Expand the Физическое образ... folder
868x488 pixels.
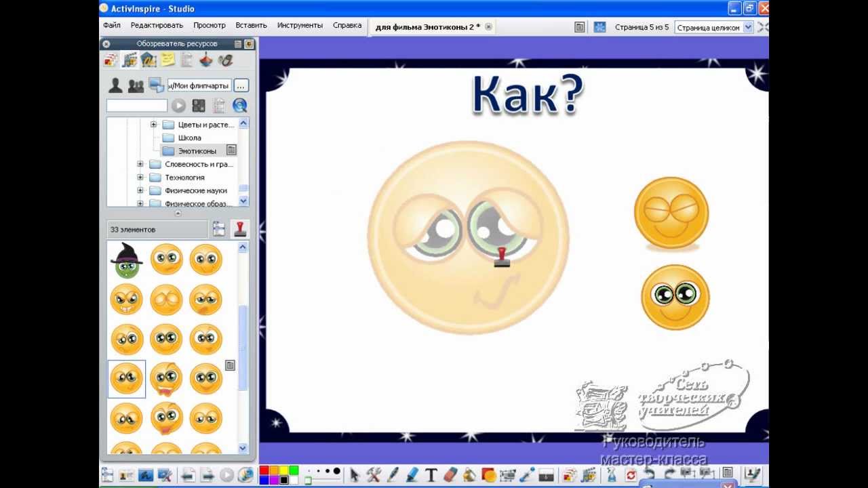pyautogui.click(x=140, y=203)
